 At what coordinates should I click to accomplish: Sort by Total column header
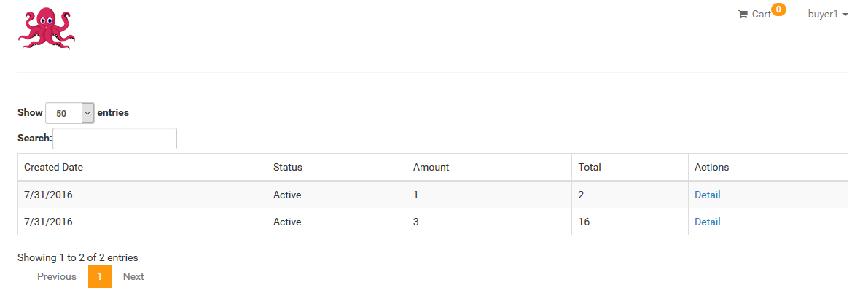(590, 167)
